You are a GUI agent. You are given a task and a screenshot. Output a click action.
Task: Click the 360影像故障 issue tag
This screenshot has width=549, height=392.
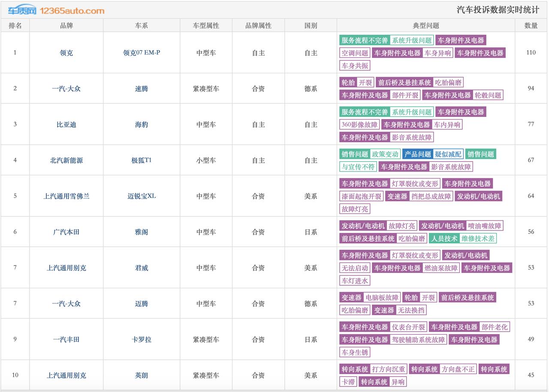click(359, 125)
